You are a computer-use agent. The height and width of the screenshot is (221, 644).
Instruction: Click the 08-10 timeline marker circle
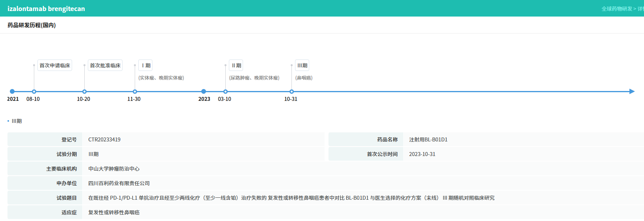point(34,91)
